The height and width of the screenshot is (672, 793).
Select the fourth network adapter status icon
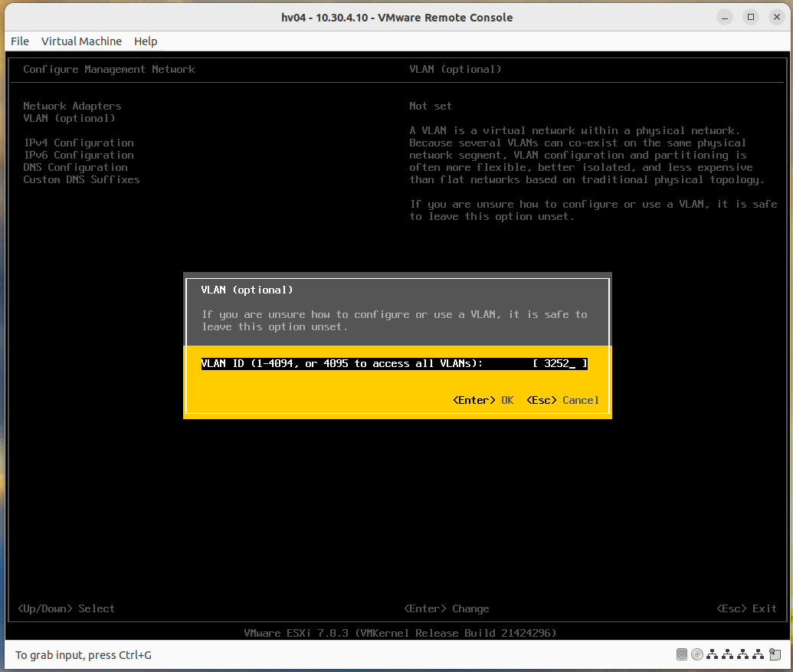[x=759, y=654]
